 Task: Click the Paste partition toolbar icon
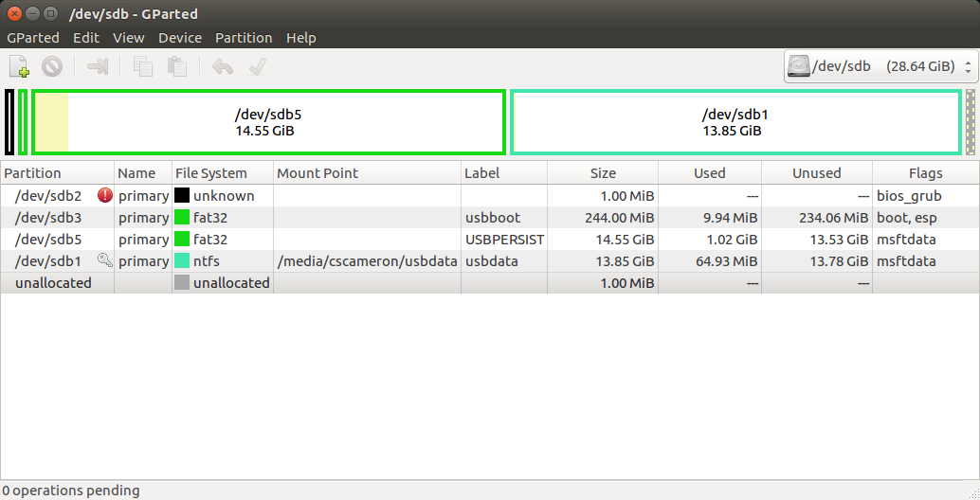(177, 66)
